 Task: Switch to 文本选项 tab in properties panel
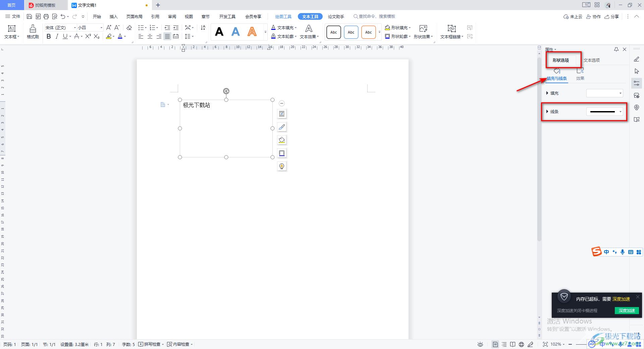pyautogui.click(x=592, y=60)
